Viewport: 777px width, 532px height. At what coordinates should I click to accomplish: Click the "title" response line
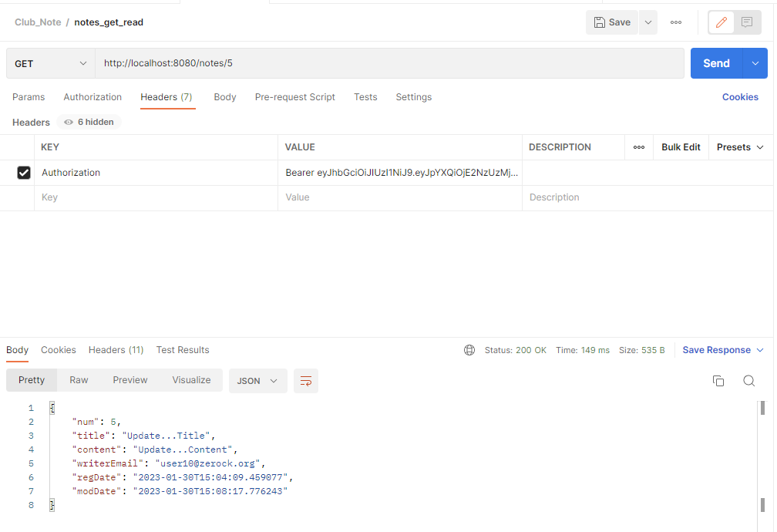(143, 436)
